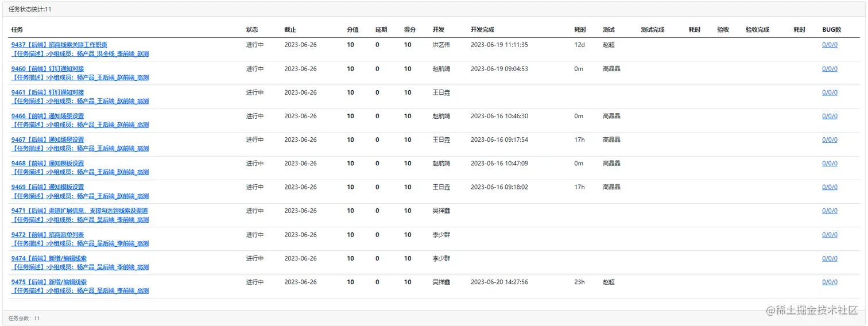
Task: Select developer 赵航靖 in row 9460
Action: pos(441,69)
